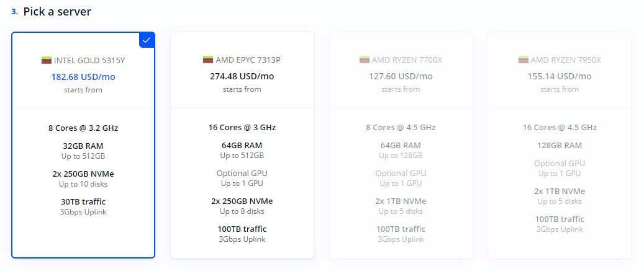Viewport: 644px width, 274px height.
Task: Click the 127.60 USD/mo price
Action: click(401, 77)
